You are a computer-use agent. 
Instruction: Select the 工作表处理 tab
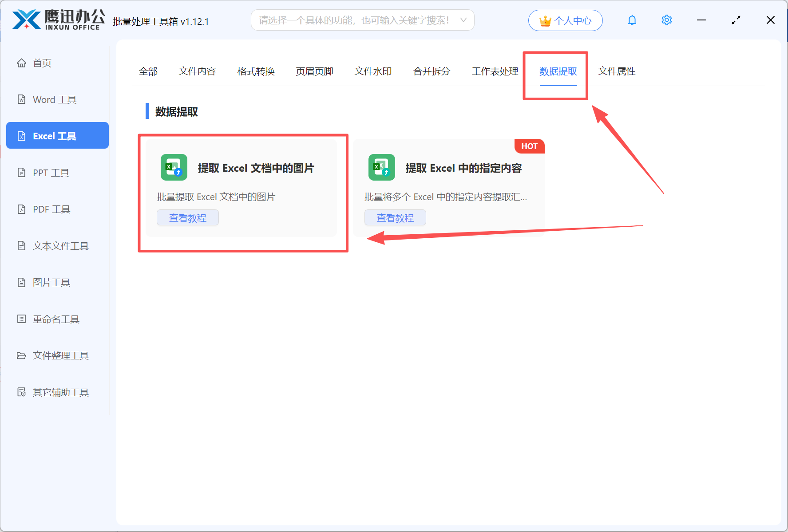495,71
